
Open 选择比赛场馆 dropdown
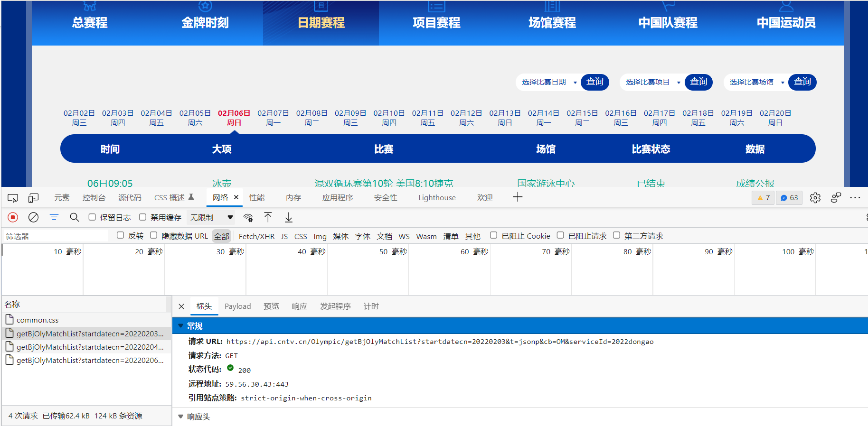(x=756, y=82)
